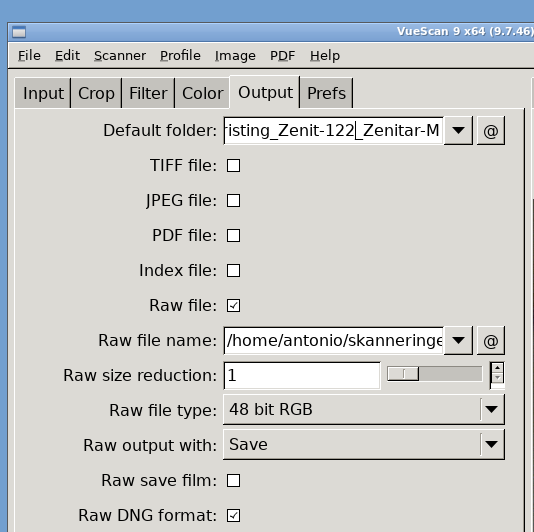Uncheck the Raw DNG format checkbox
This screenshot has width=534, height=532.
coord(233,516)
